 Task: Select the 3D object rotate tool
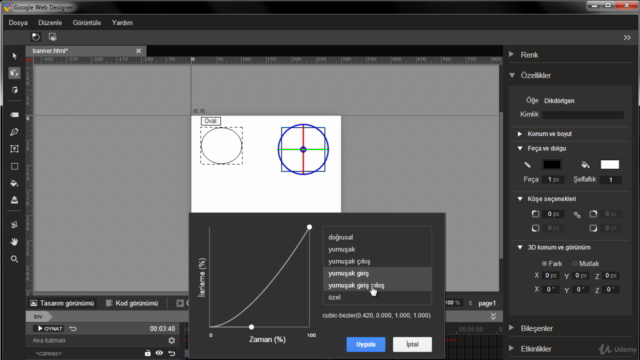pyautogui.click(x=14, y=73)
